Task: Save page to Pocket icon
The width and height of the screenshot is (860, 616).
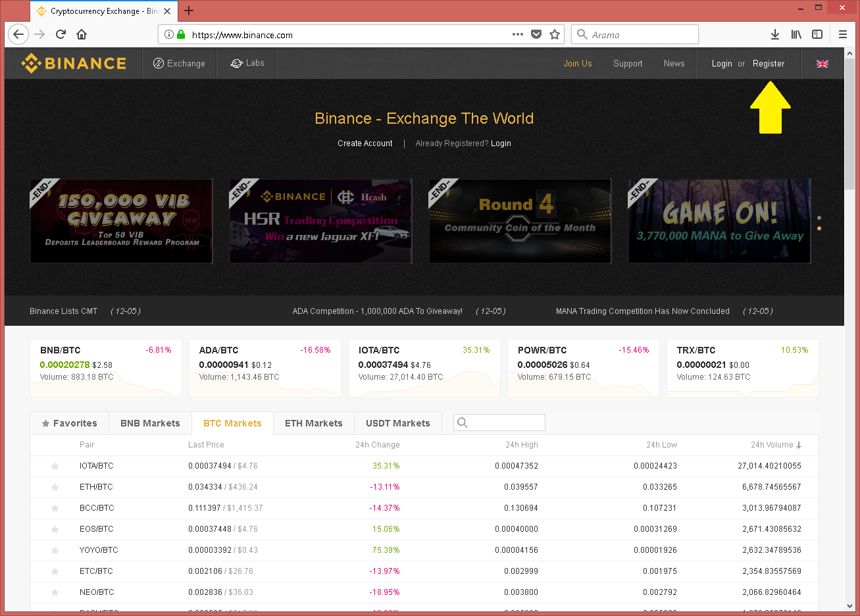Action: pyautogui.click(x=536, y=34)
